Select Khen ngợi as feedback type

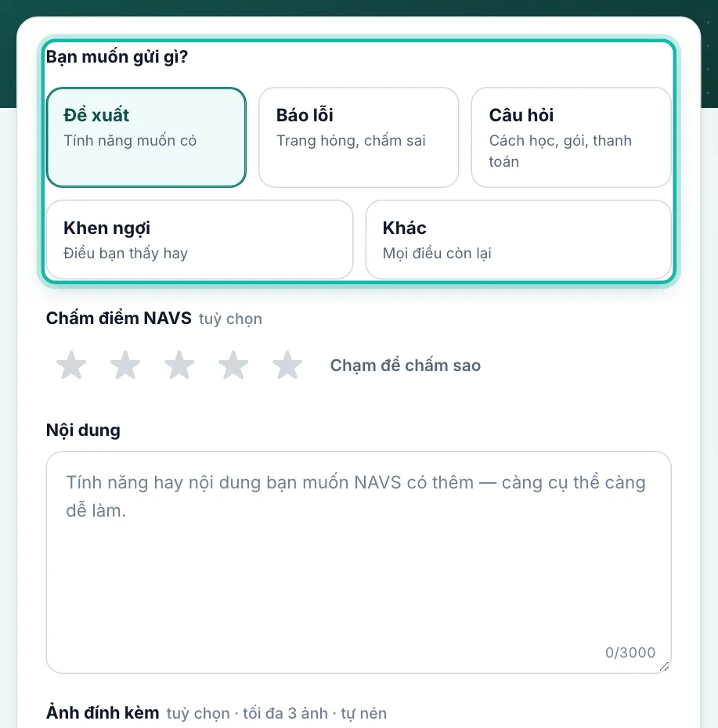[x=200, y=240]
